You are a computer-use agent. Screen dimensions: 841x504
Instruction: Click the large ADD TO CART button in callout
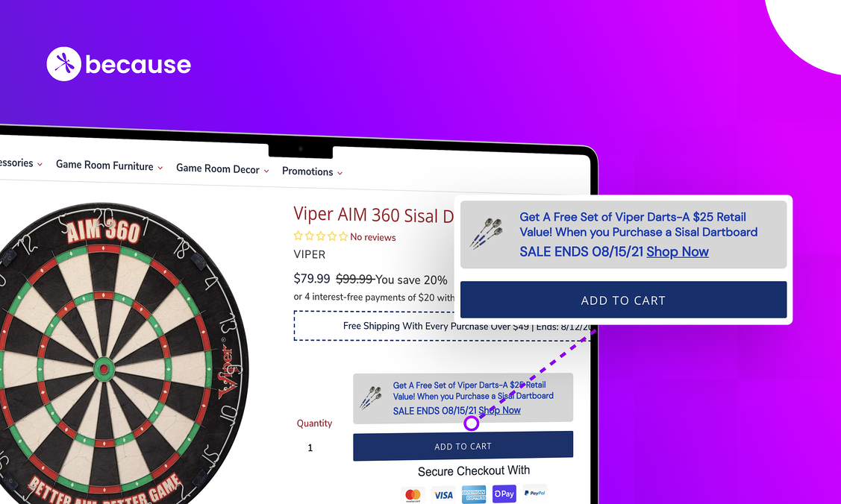pyautogui.click(x=623, y=300)
